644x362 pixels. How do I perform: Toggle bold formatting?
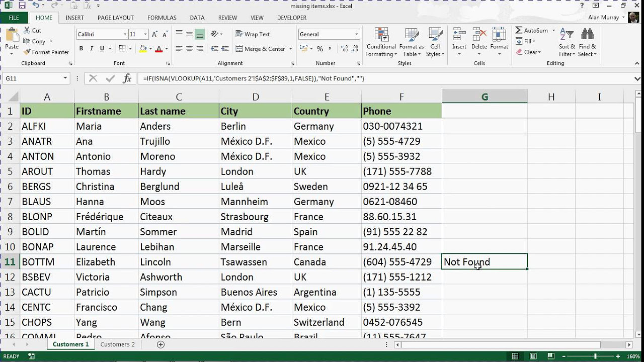click(x=80, y=48)
